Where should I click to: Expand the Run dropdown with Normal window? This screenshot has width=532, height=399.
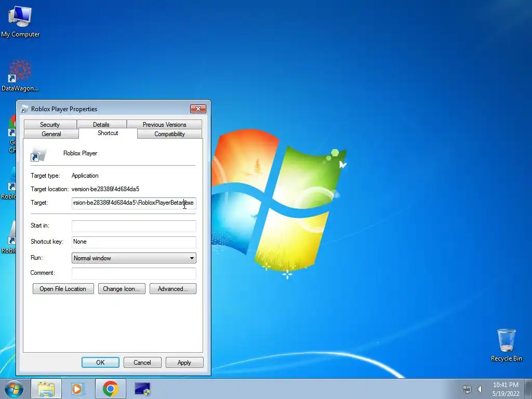[134, 258]
